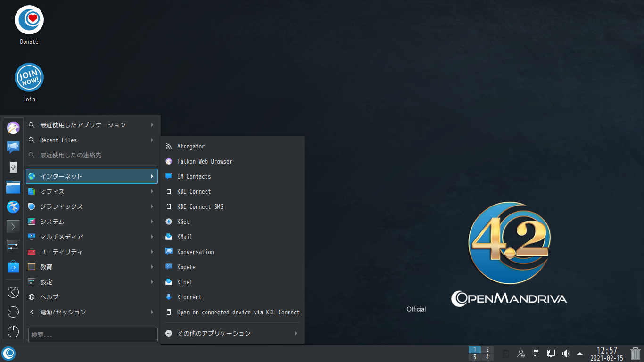Viewport: 644px width, 362px height.
Task: Open the trash icon in panel
Action: (x=636, y=354)
